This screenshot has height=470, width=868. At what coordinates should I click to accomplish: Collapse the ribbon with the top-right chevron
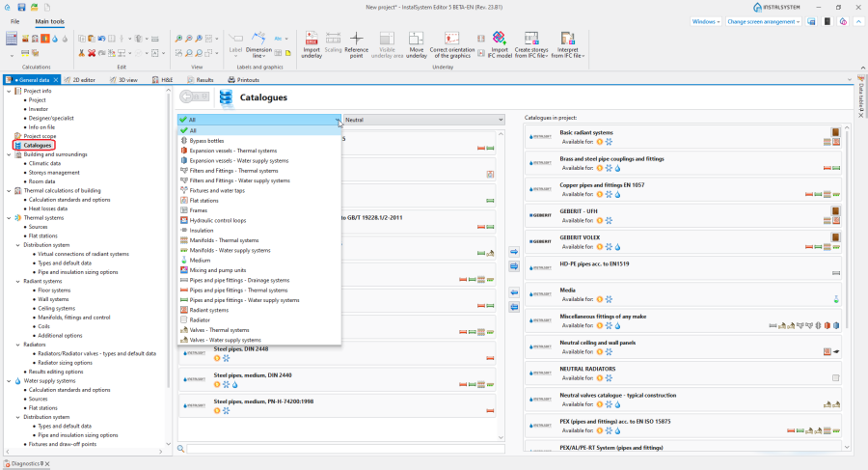point(858,21)
